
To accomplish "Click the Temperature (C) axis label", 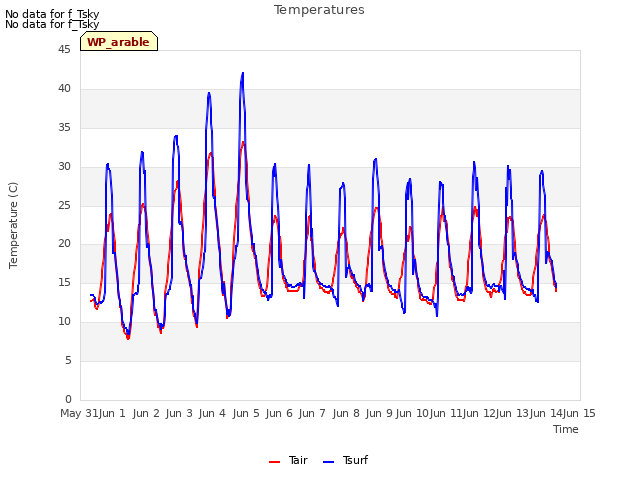I will pos(13,225).
